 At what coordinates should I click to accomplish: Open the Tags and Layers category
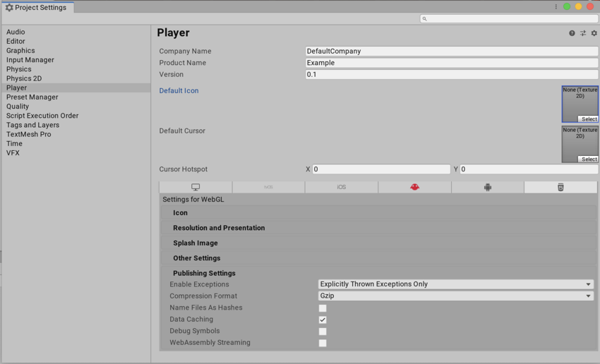pos(76,125)
